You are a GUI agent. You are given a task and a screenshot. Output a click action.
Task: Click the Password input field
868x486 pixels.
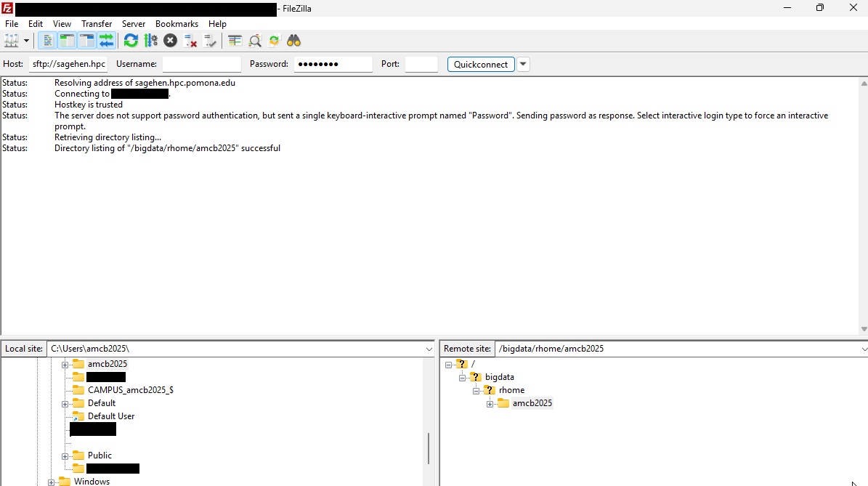click(x=333, y=64)
